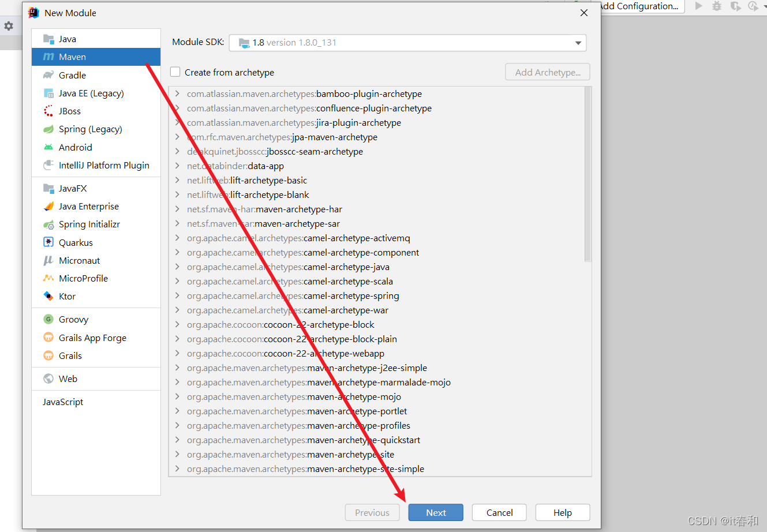The width and height of the screenshot is (767, 532).
Task: Click Add Archetype button
Action: [x=548, y=72]
